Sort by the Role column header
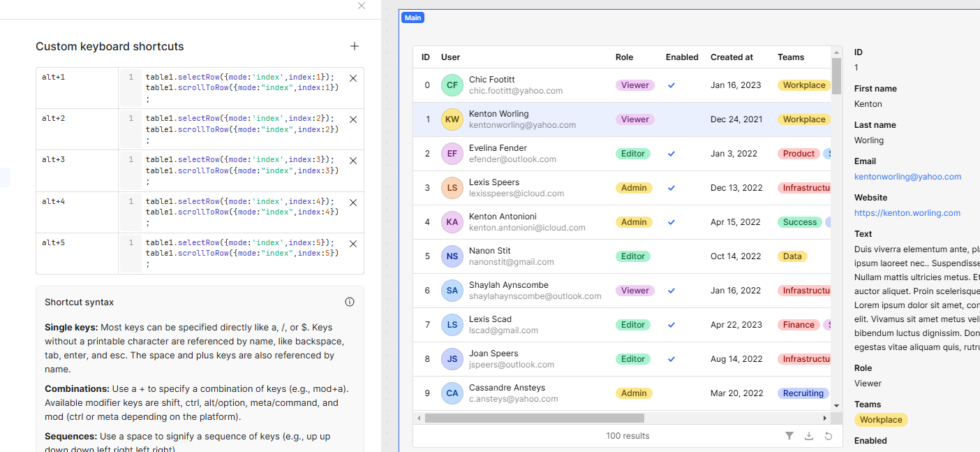Viewport: 980px width, 452px height. click(625, 57)
